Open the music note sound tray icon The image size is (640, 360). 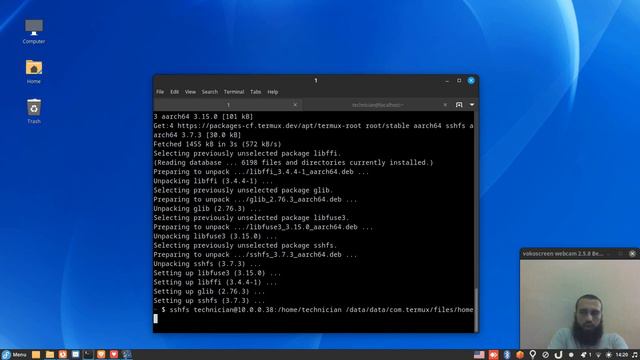635,355
